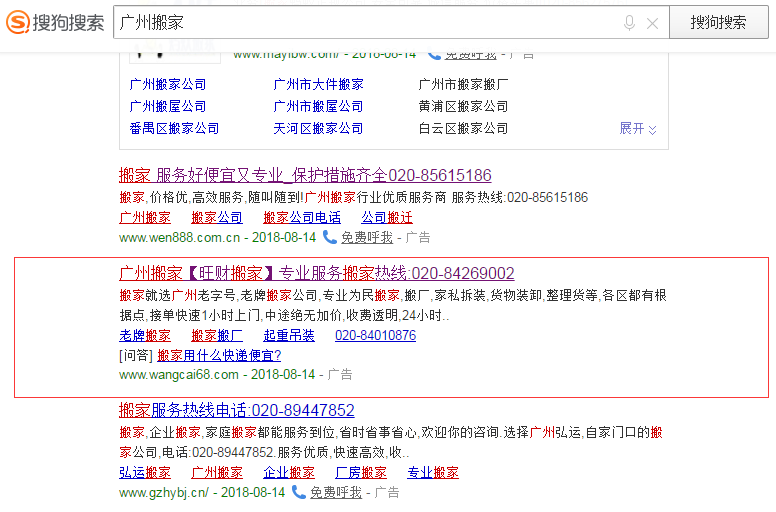
Task: Click 专业搬家 sublink
Action: [433, 472]
